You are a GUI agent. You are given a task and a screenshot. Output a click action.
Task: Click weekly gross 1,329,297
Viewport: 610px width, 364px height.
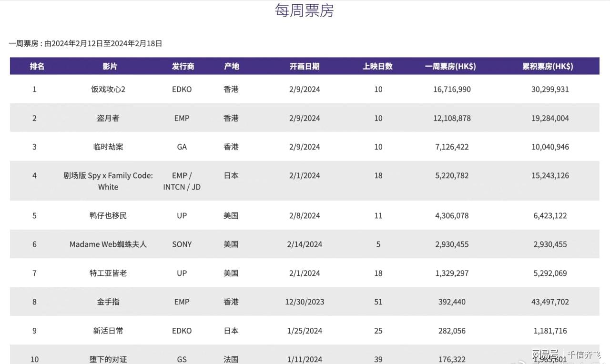click(x=452, y=273)
